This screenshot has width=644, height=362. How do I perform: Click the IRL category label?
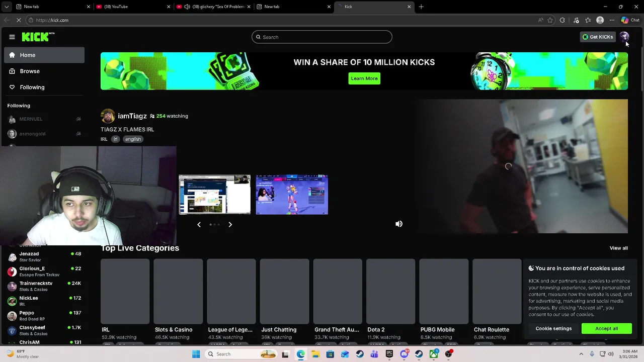[x=104, y=139]
